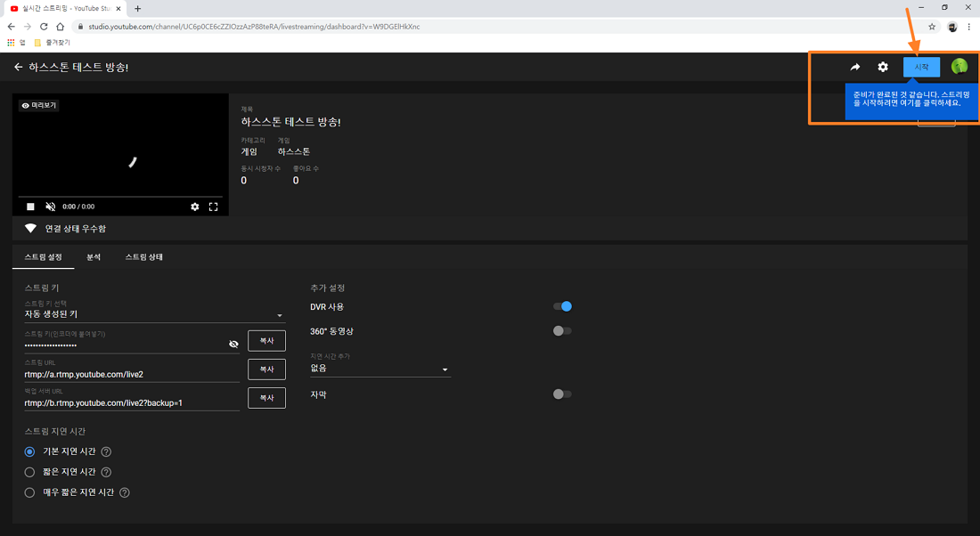Image resolution: width=980 pixels, height=536 pixels.
Task: Open the green account avatar
Action: point(960,66)
